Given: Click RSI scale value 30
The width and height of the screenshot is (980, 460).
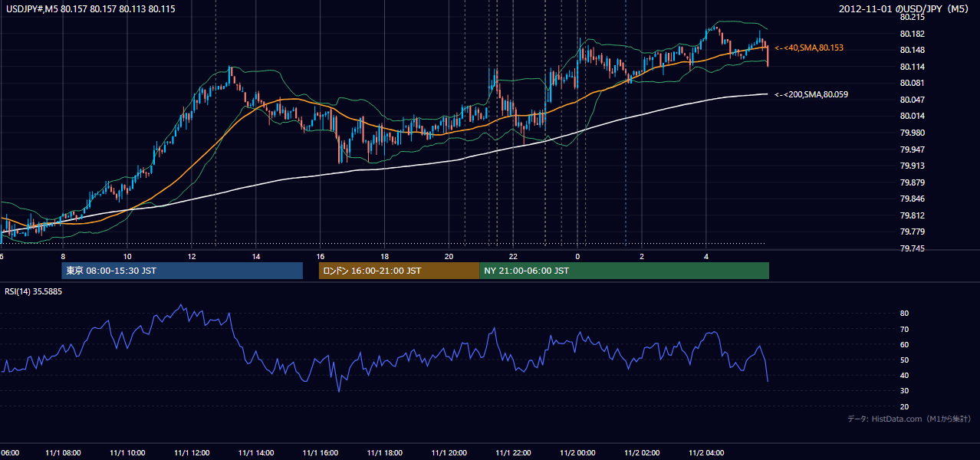Looking at the screenshot, I should point(904,391).
